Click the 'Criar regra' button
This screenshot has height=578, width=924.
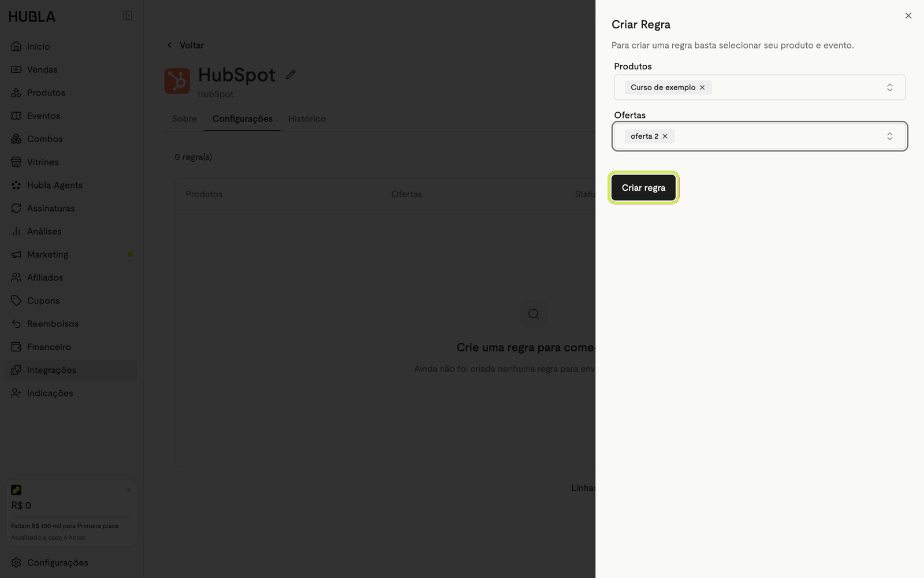(643, 188)
